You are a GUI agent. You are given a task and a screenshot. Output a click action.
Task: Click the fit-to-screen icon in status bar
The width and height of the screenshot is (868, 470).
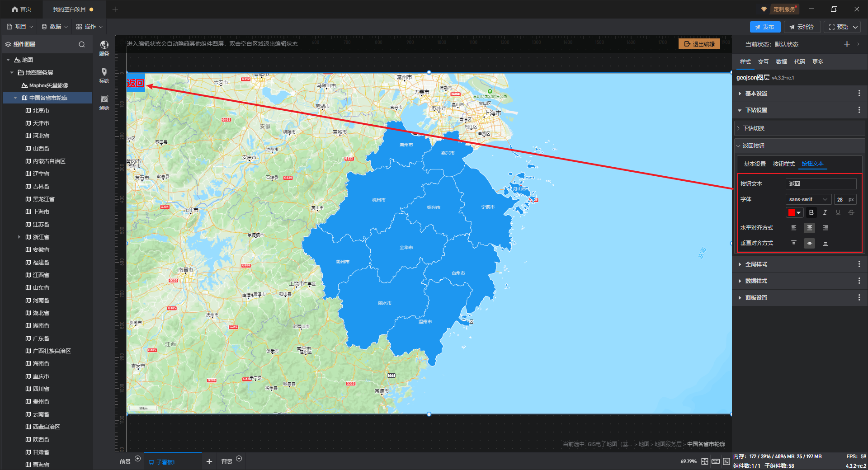pos(705,461)
